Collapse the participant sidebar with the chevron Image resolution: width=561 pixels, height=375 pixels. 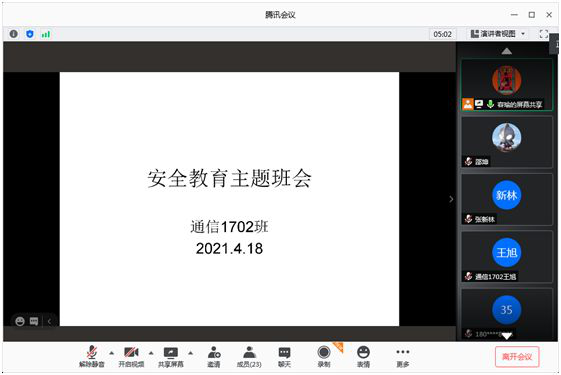click(x=451, y=199)
